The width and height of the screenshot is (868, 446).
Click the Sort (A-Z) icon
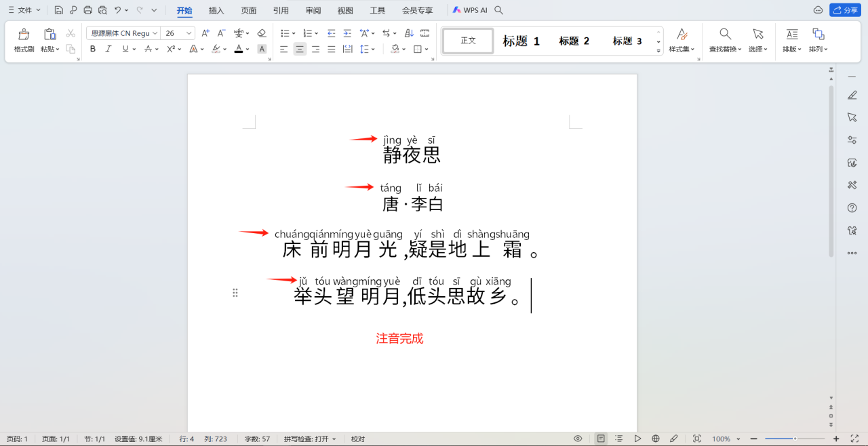(x=409, y=33)
